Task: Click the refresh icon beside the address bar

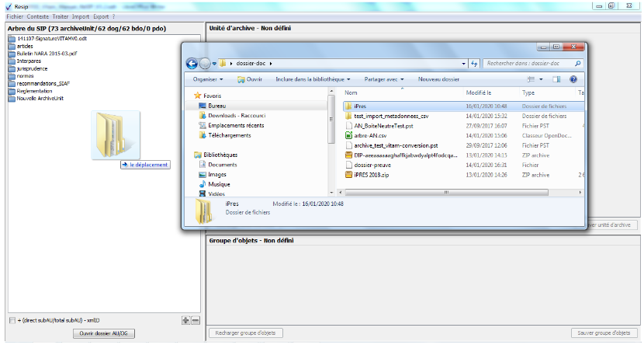Action: tap(474, 63)
